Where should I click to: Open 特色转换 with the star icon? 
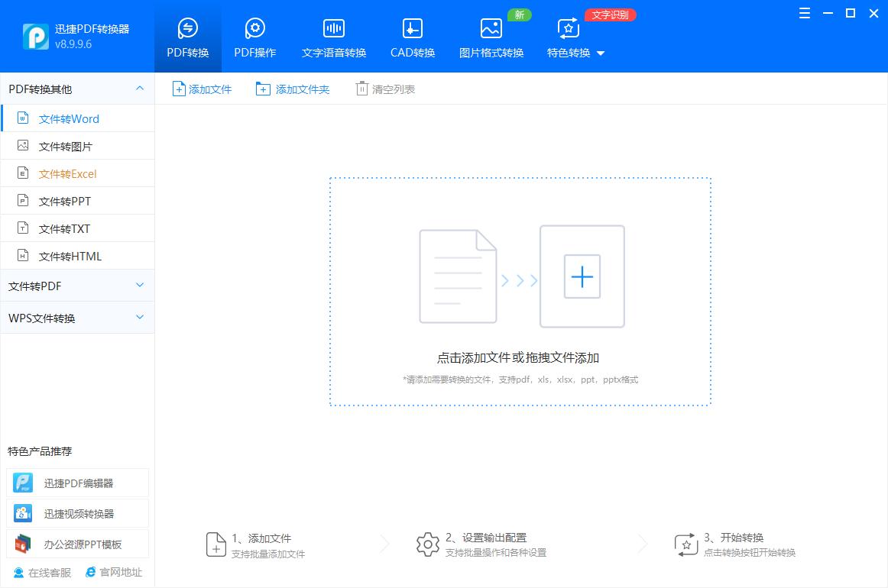point(567,36)
